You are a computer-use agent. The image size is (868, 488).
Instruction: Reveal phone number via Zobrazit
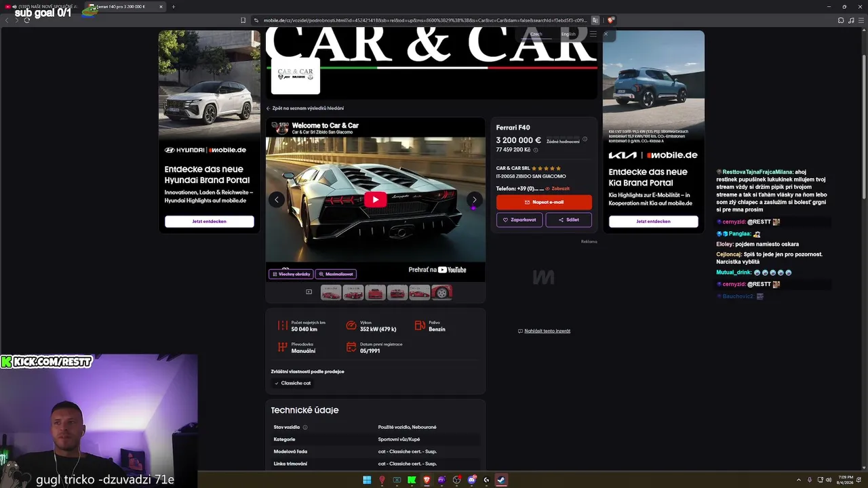tap(557, 188)
